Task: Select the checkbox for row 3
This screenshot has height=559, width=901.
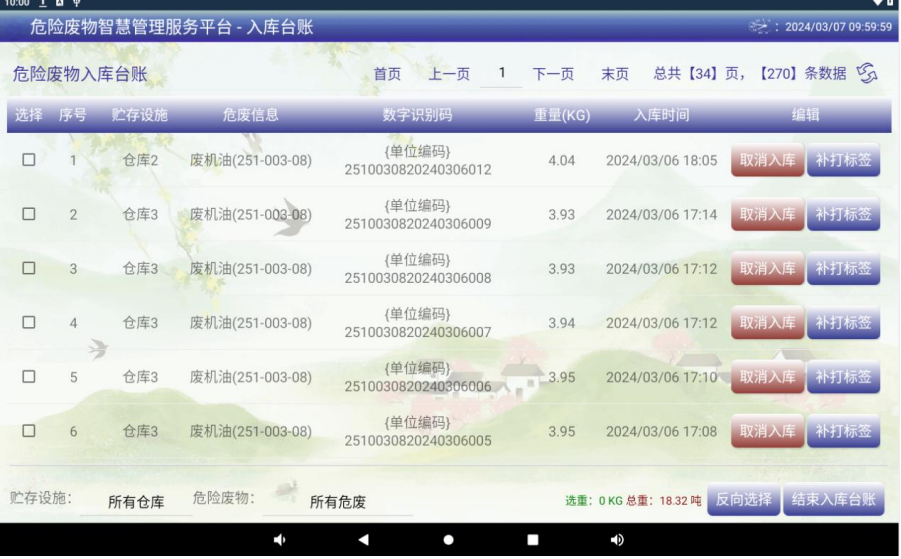Action: coord(29,268)
